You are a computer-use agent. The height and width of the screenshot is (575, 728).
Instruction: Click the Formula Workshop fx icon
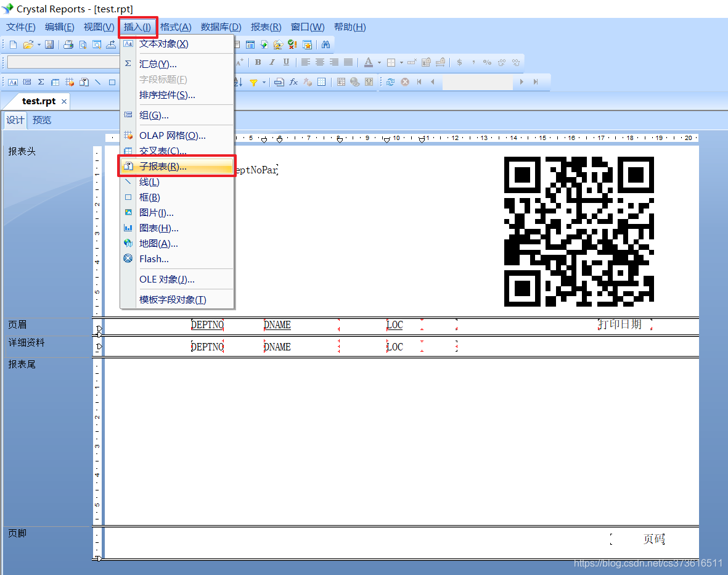coord(293,82)
